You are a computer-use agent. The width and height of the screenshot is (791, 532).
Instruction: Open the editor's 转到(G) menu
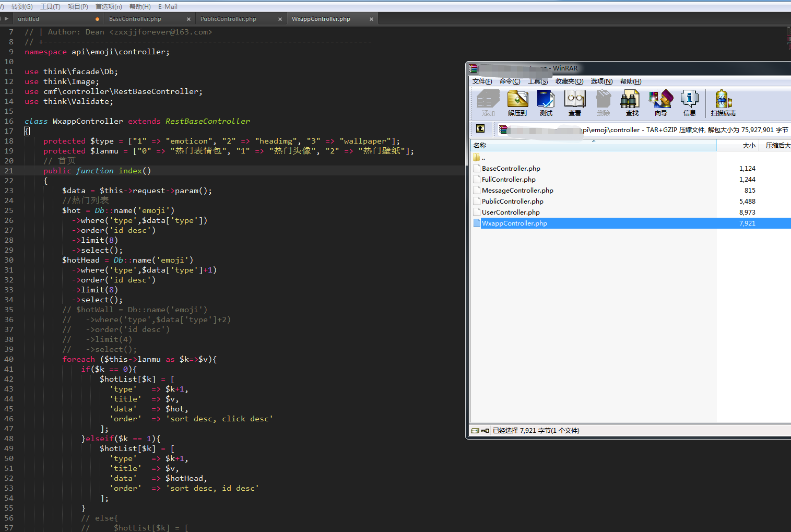22,6
